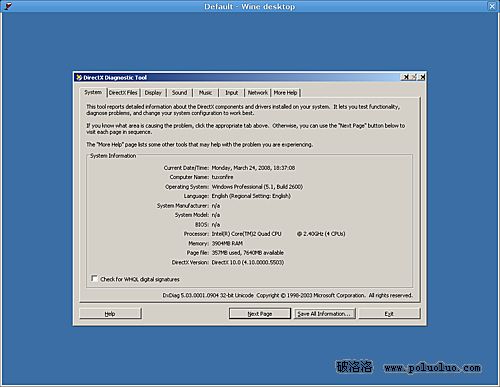Click the 2.40GHz (4 CPUs) text
The width and height of the screenshot is (500, 387).
[321, 234]
